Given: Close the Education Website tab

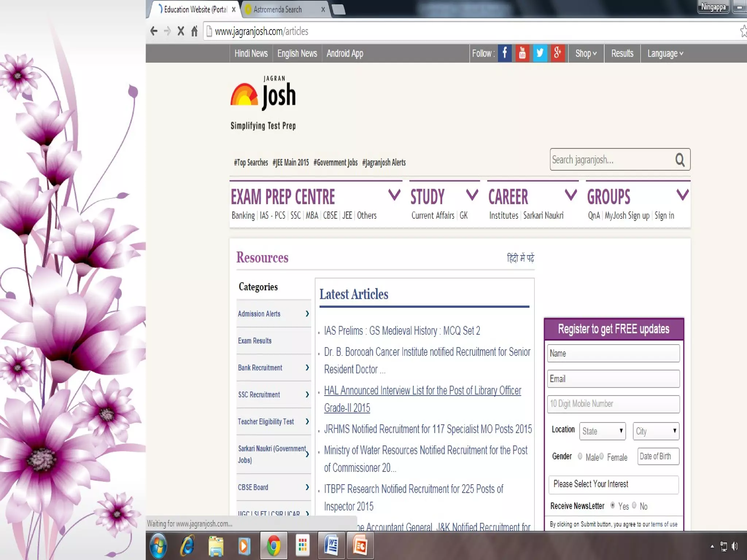Looking at the screenshot, I should [x=234, y=10].
